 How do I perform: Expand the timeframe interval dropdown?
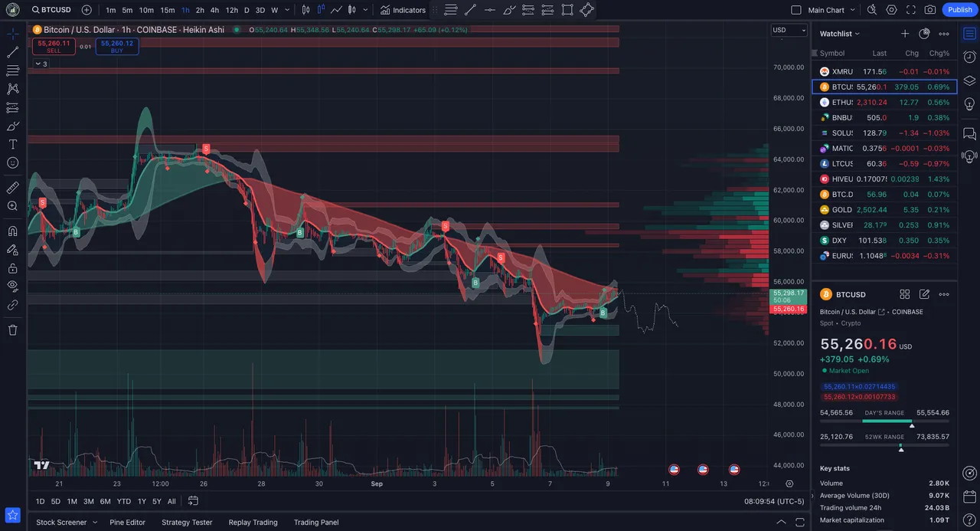pyautogui.click(x=287, y=10)
